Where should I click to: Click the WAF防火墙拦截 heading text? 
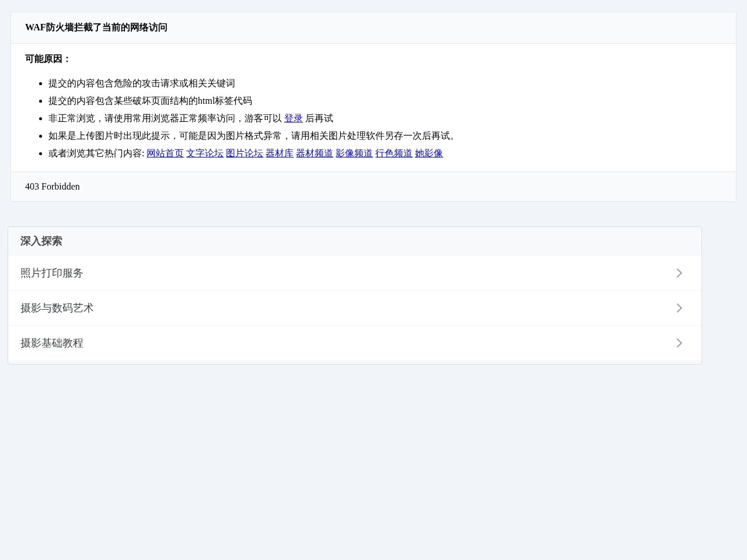pos(96,27)
